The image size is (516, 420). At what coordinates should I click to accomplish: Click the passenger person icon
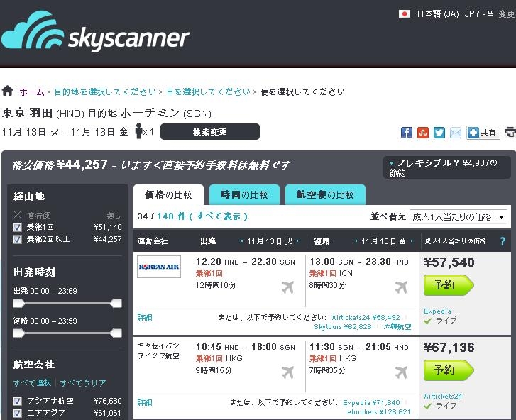pos(139,131)
